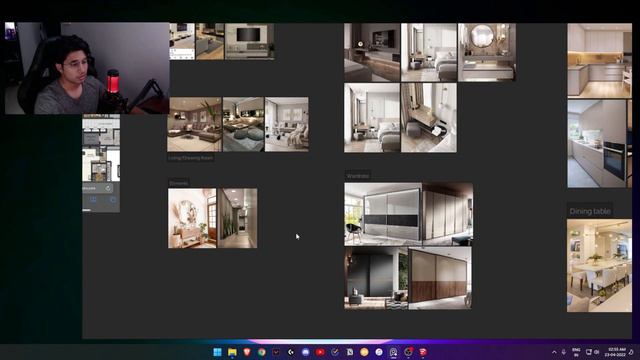
Task: Open the white round music app in the taskbar
Action: [379, 352]
